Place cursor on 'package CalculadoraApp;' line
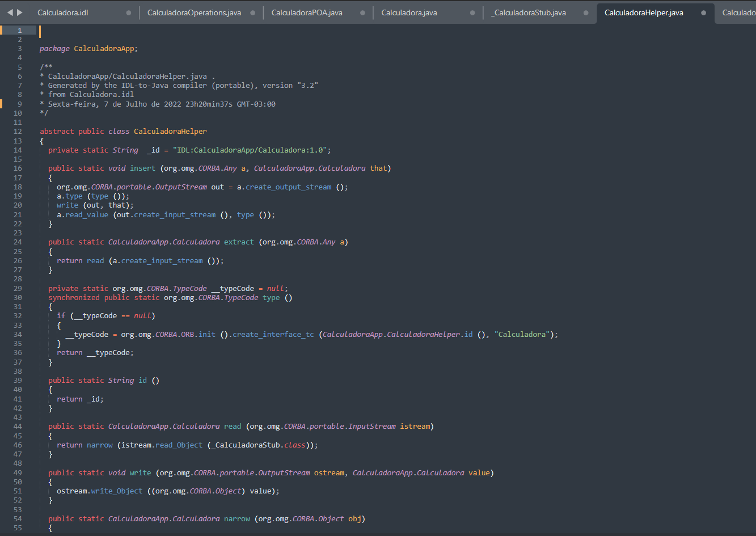Viewport: 756px width, 536px height. [x=88, y=48]
